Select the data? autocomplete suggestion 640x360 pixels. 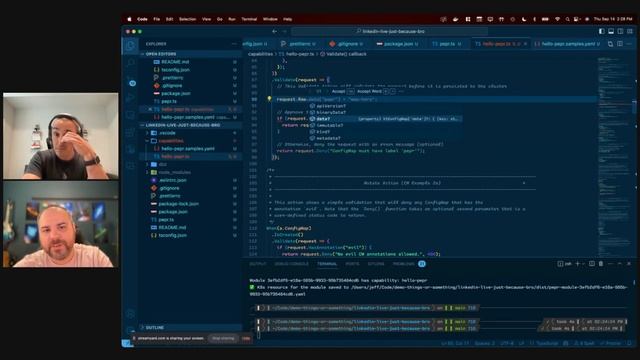click(x=386, y=119)
